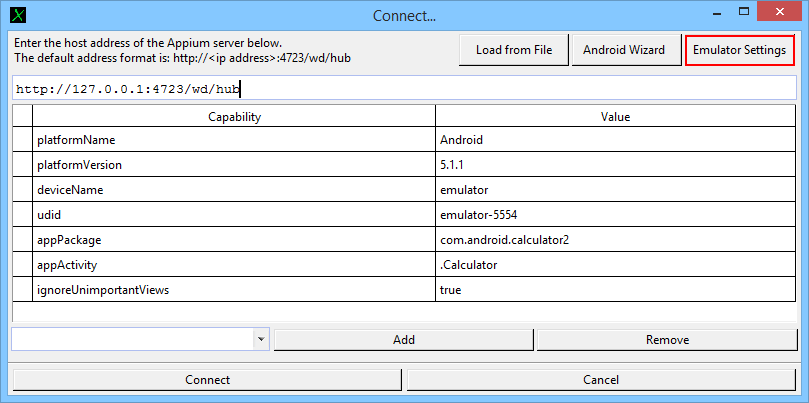This screenshot has width=809, height=403.
Task: Select the row header for deviceName
Action: pyautogui.click(x=22, y=190)
